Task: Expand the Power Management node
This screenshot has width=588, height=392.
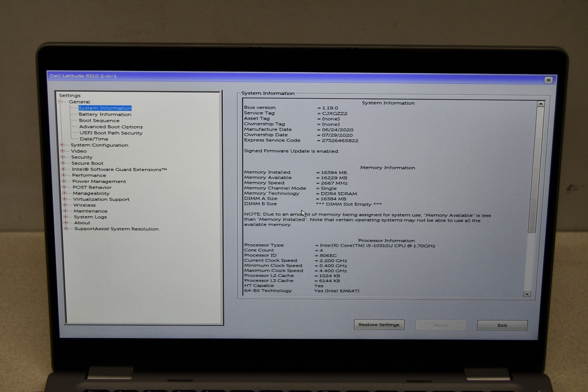Action: [64, 181]
